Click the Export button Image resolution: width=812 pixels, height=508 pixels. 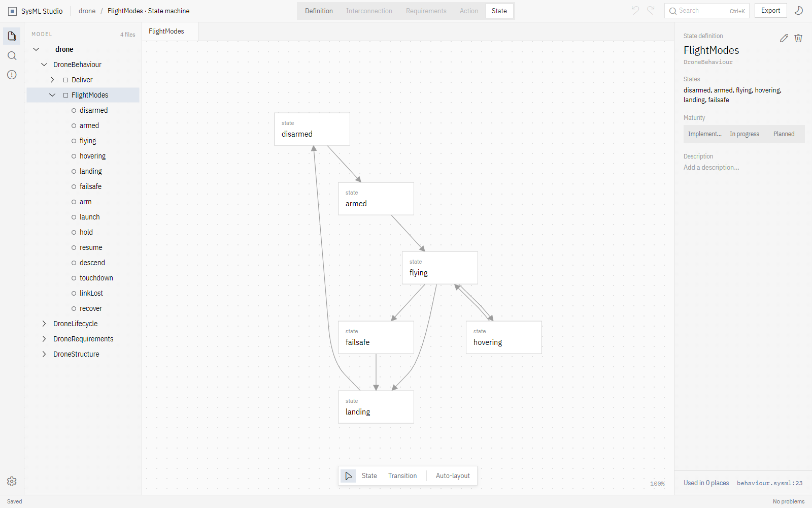771,10
